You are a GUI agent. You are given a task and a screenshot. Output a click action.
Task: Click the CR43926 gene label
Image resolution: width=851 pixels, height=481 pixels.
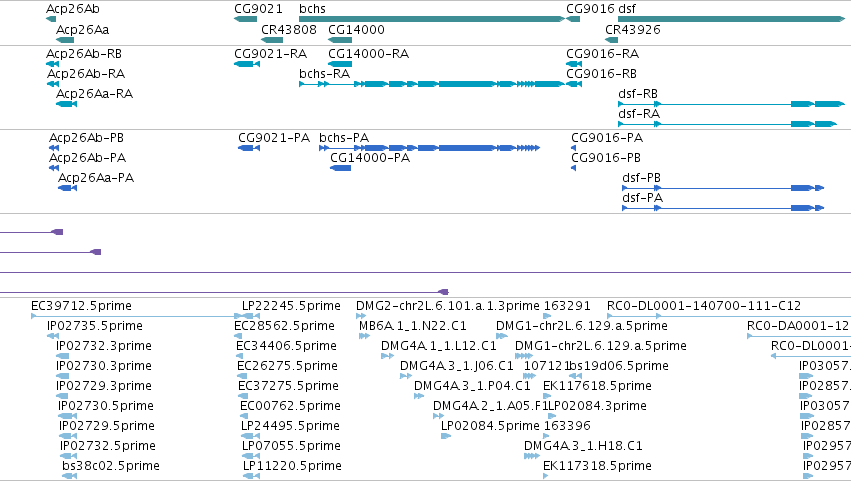pos(633,29)
